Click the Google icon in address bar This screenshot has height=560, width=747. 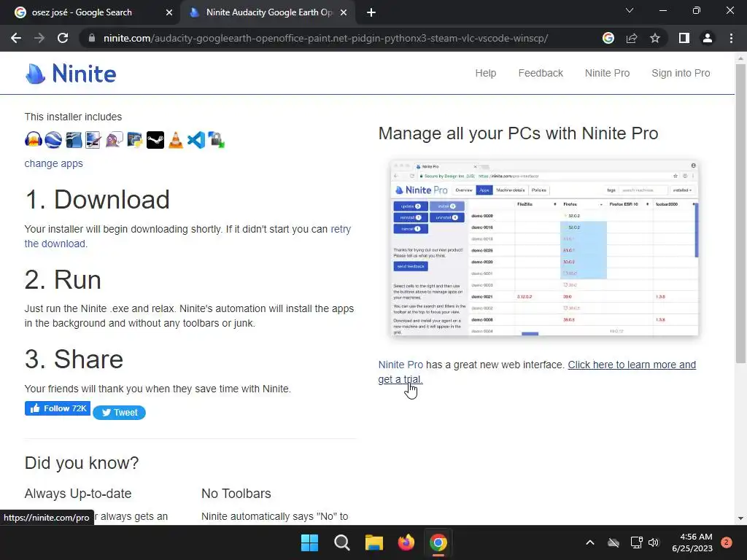click(608, 38)
